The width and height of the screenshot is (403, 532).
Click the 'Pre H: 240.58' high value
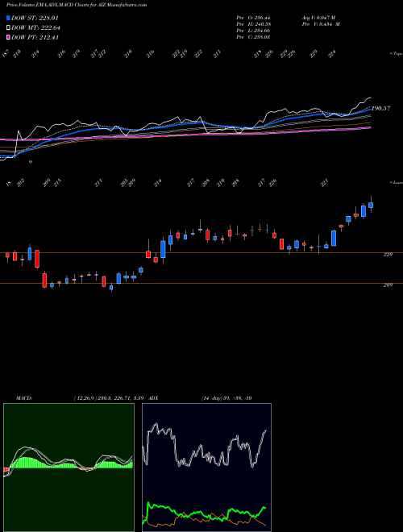pos(253,24)
